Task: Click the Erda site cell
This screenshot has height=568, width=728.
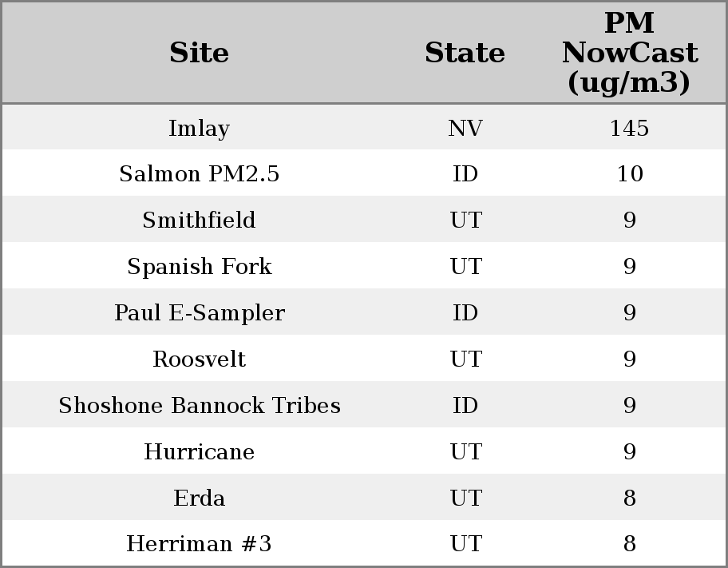Action: pos(200,498)
